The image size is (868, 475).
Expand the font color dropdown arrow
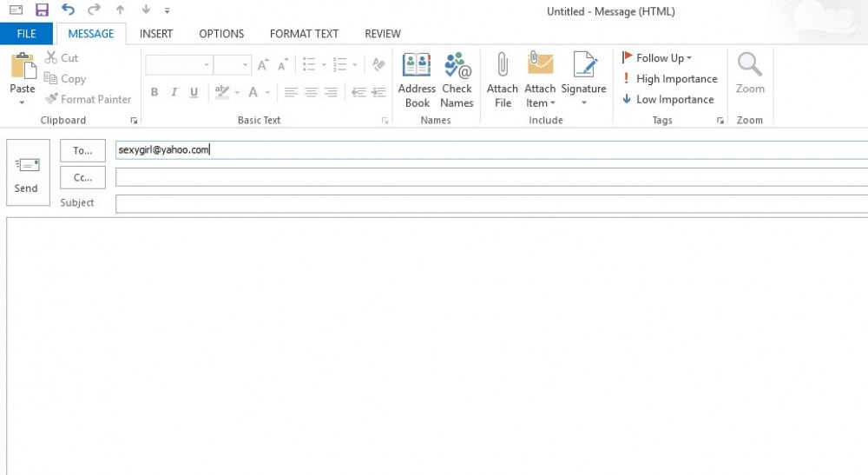tap(267, 92)
